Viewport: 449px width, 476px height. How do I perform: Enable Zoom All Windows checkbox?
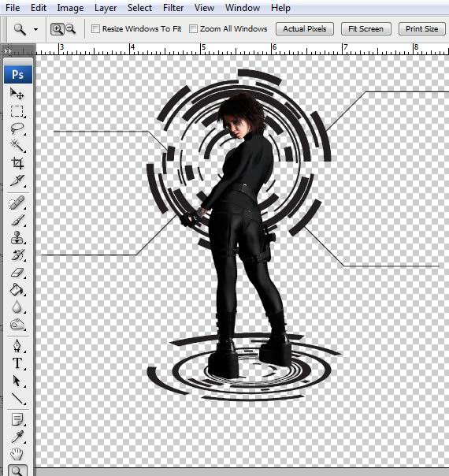point(193,29)
